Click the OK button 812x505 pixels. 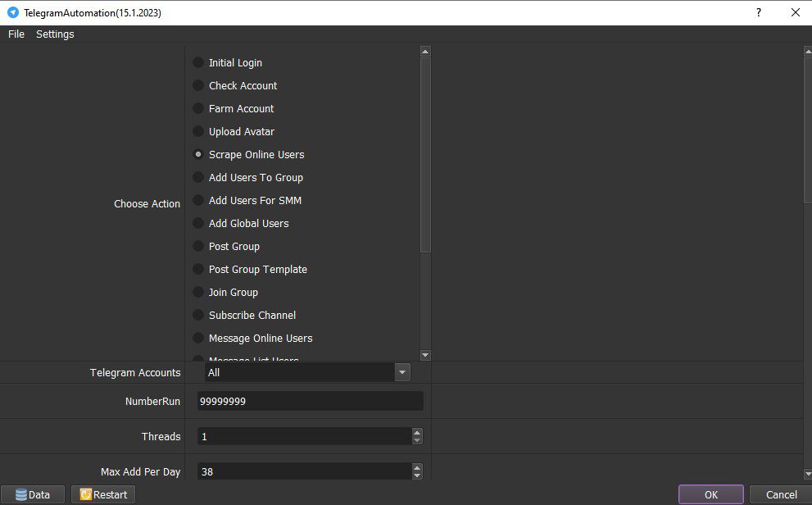(711, 494)
